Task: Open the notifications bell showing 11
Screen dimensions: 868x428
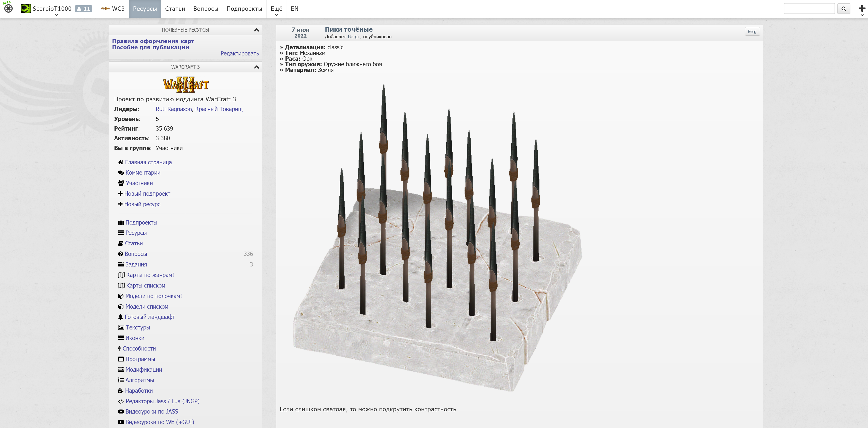Action: click(x=83, y=9)
